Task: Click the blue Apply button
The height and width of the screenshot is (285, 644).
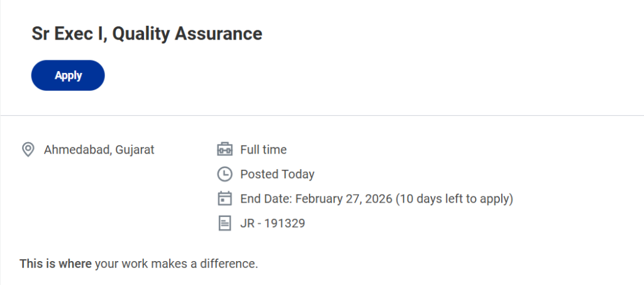Action: point(68,75)
